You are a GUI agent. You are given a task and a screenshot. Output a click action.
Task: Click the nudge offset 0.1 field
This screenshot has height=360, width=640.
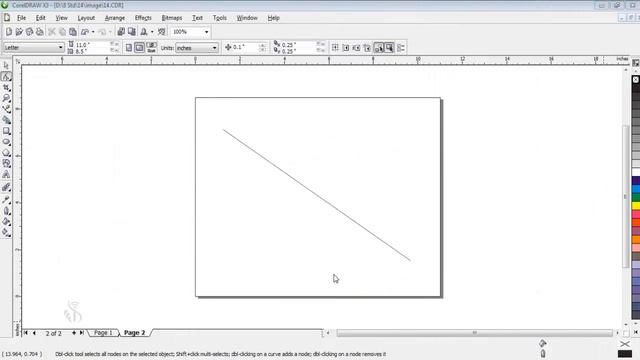click(241, 47)
